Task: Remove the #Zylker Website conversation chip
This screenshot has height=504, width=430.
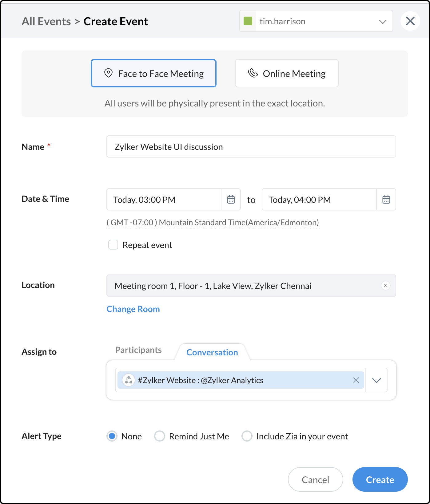Action: click(356, 380)
